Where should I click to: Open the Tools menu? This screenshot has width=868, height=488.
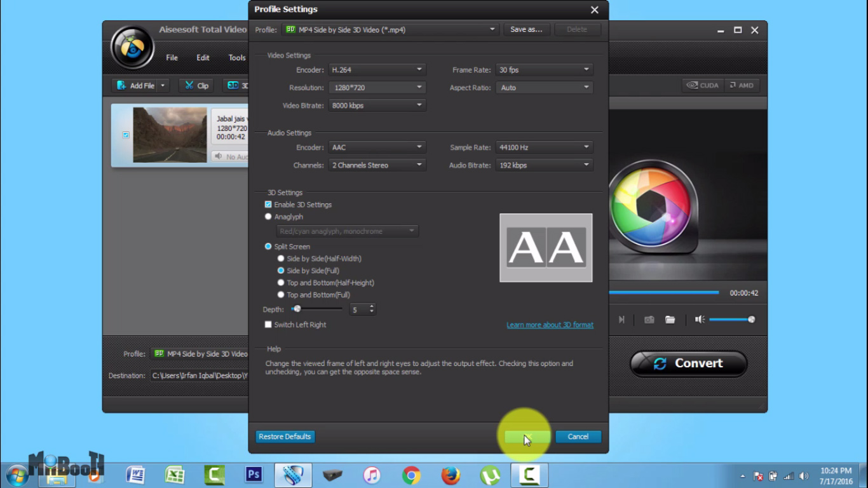(x=237, y=58)
